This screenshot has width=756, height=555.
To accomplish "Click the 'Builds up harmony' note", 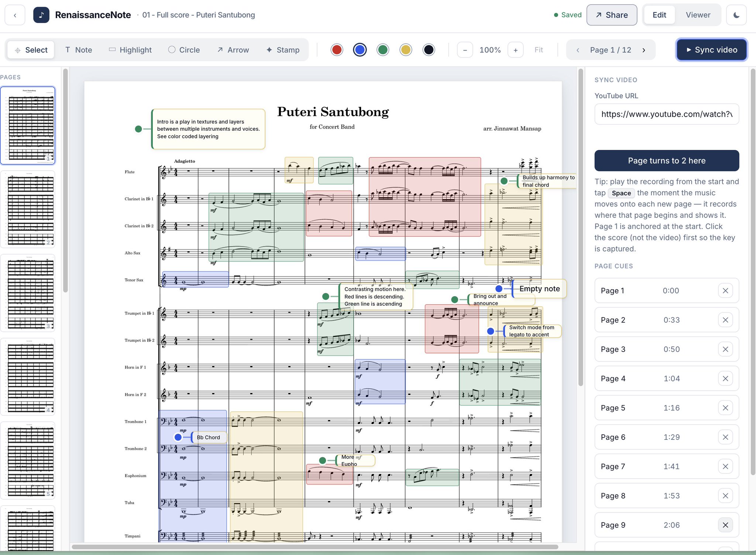I will 547,181.
